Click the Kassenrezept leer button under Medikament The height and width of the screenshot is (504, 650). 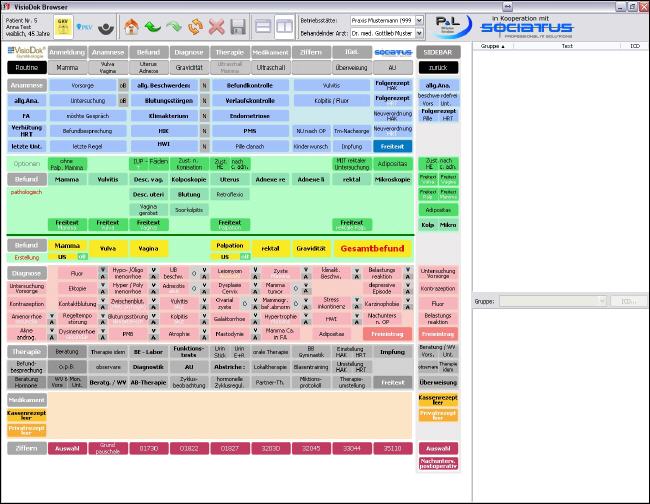(26, 413)
